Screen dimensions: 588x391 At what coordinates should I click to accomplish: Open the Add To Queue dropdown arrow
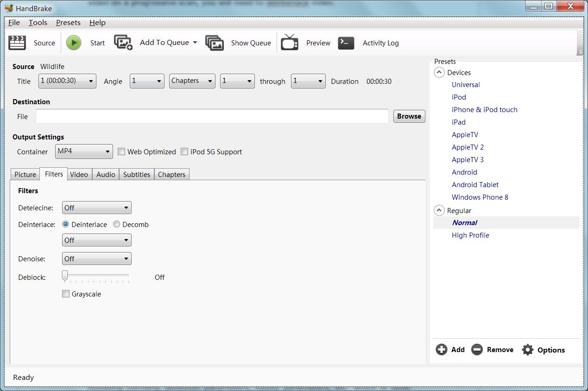click(195, 43)
